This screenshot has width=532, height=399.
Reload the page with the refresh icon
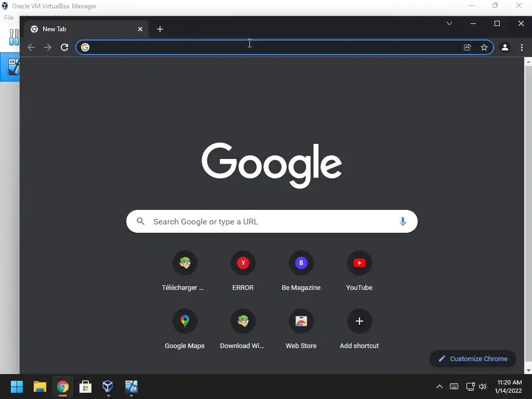click(64, 47)
